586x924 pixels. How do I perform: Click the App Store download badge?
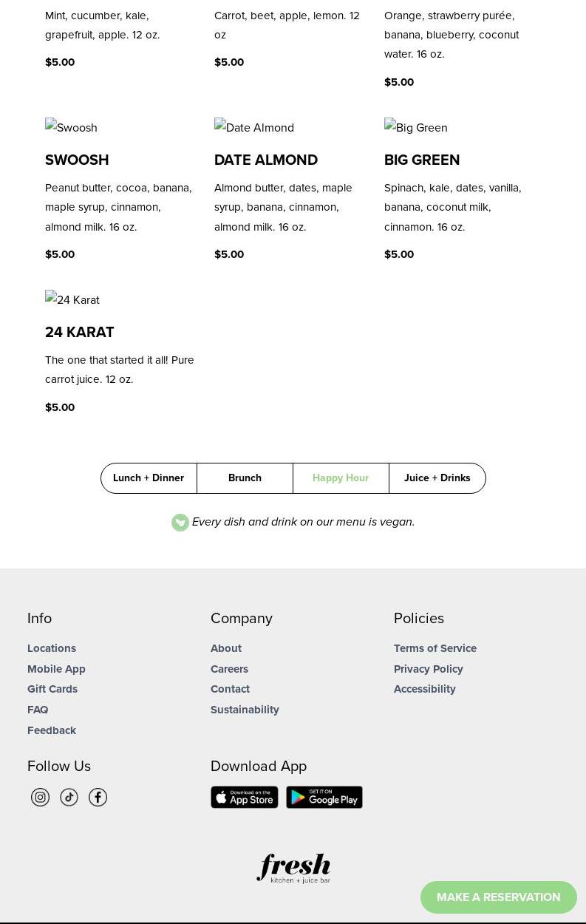245,797
